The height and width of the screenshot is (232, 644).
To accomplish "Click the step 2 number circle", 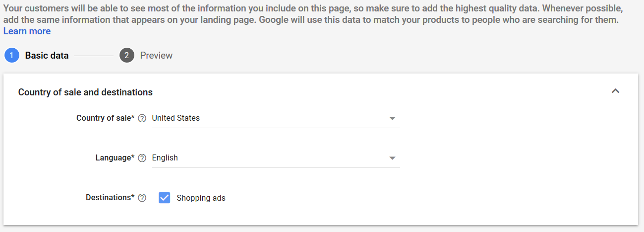I will tap(127, 56).
